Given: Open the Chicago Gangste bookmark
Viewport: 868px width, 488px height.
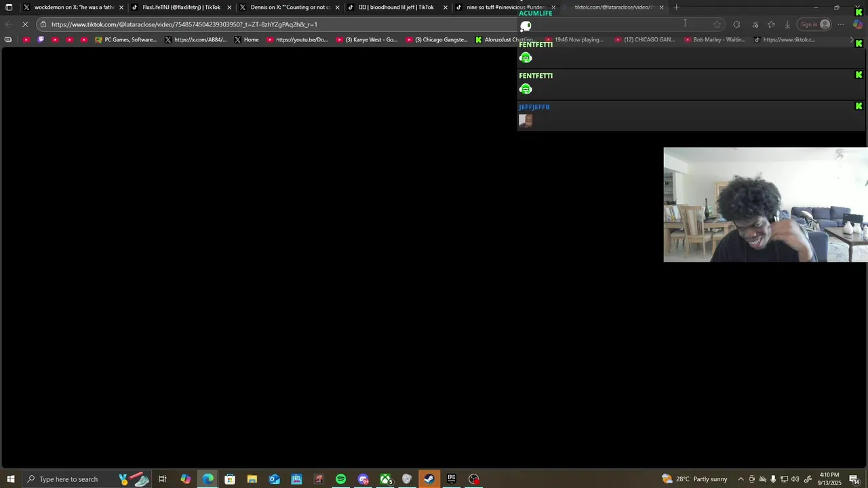Looking at the screenshot, I should click(x=437, y=39).
